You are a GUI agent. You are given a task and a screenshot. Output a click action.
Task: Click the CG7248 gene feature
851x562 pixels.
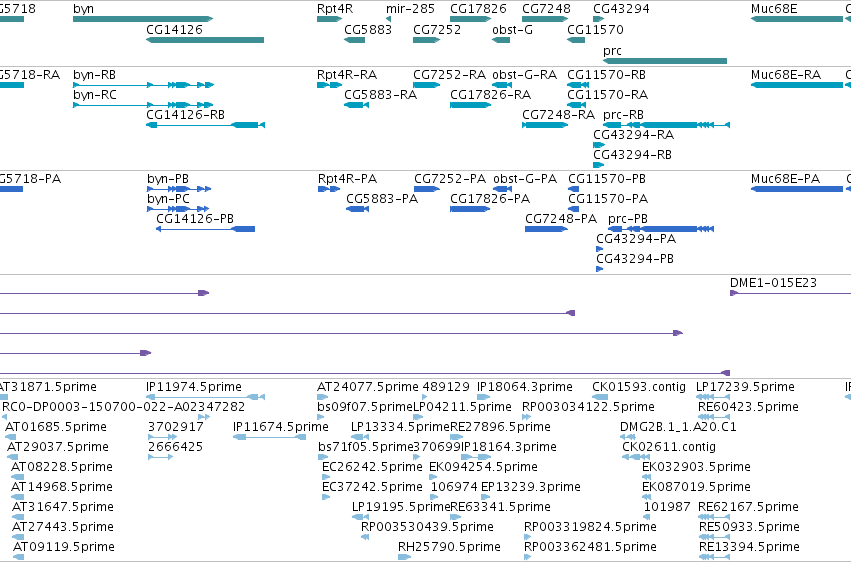click(545, 19)
